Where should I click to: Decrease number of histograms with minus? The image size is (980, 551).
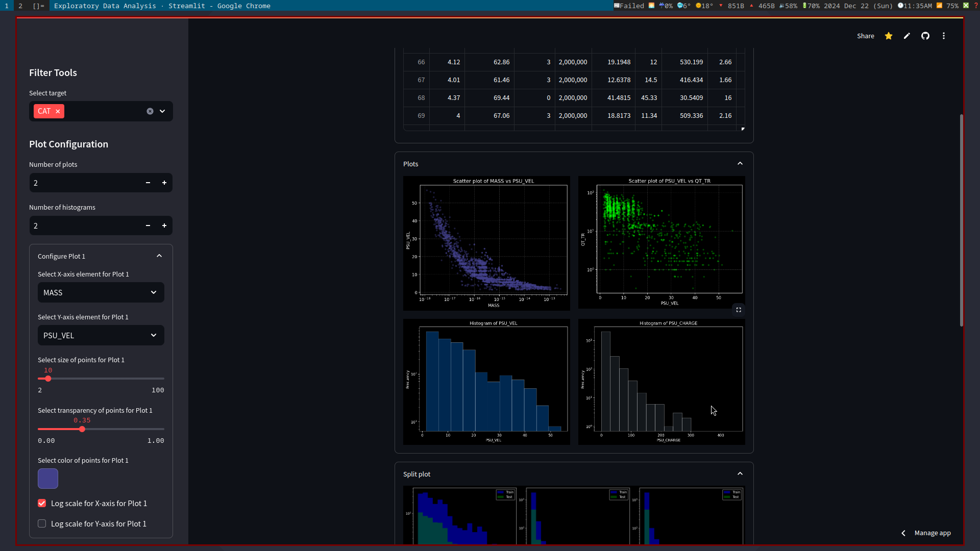pyautogui.click(x=148, y=226)
